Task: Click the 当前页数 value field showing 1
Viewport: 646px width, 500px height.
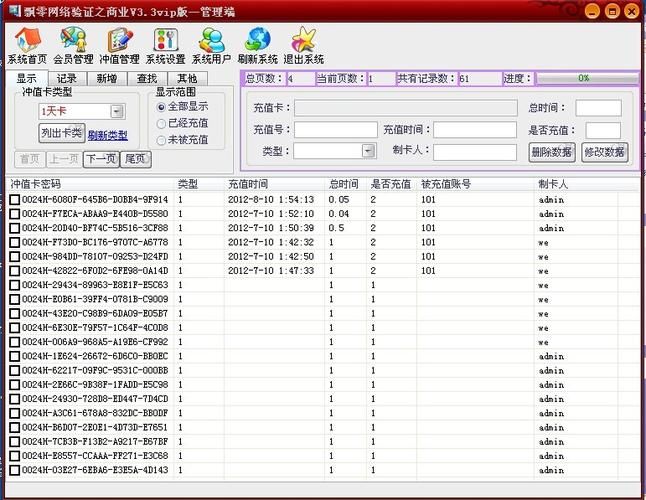Action: (x=381, y=78)
